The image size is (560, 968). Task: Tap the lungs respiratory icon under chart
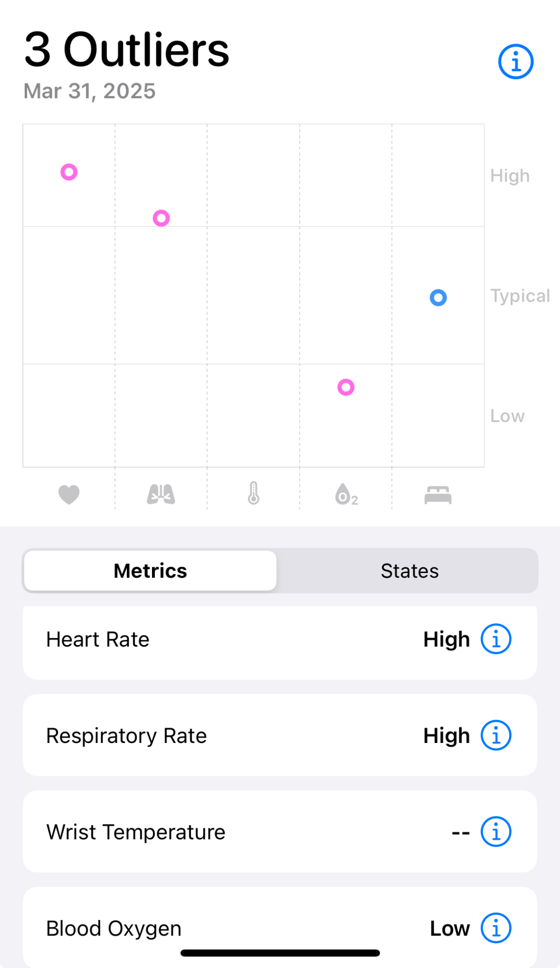click(x=161, y=494)
